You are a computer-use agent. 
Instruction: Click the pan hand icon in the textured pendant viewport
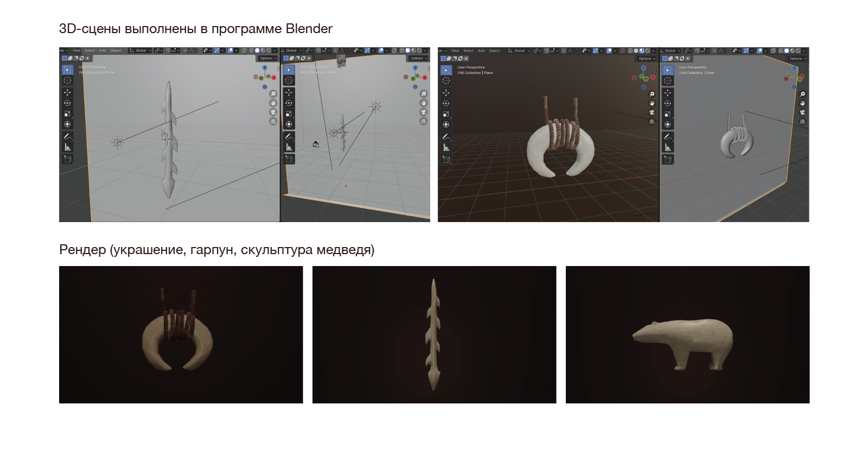coord(652,103)
